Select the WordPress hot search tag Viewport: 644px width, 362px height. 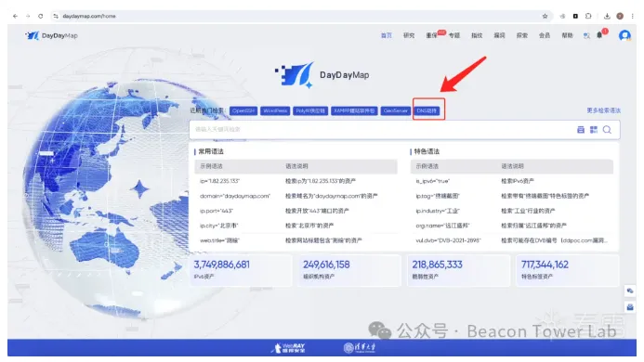coord(275,110)
